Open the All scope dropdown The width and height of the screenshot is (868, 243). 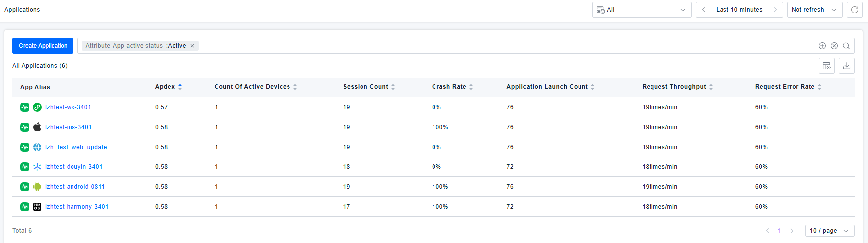(x=642, y=10)
